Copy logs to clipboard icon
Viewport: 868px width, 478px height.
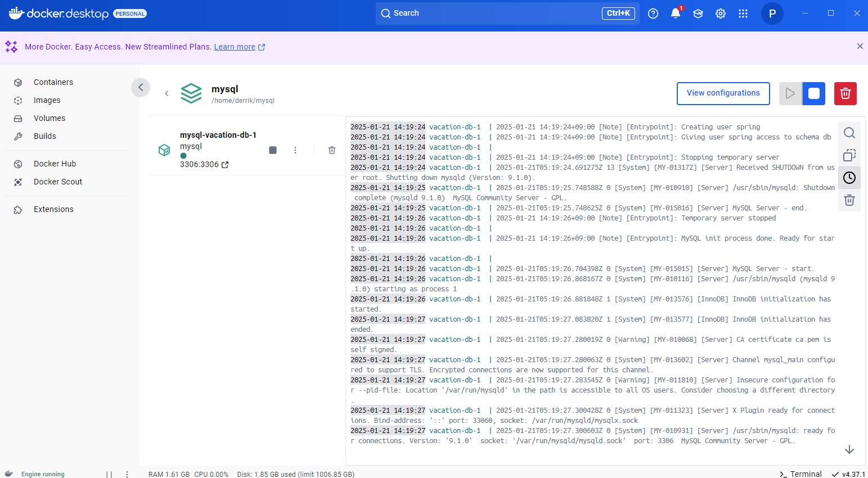click(x=849, y=155)
